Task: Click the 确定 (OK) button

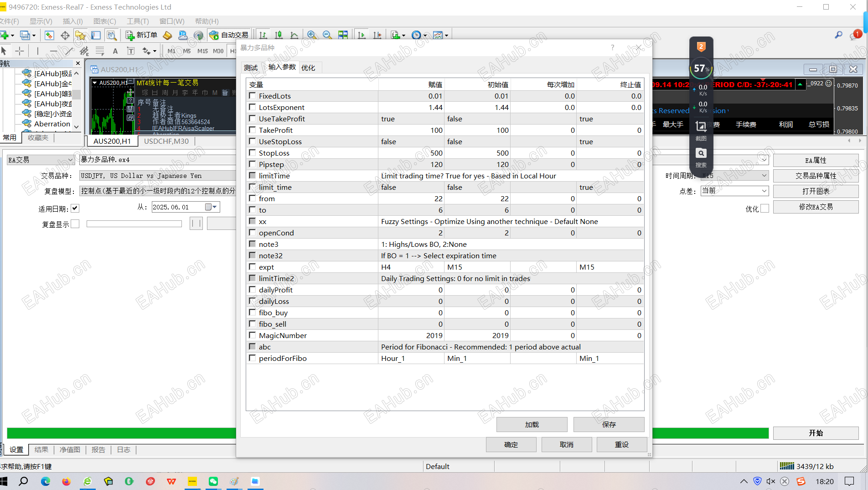Action: click(x=511, y=445)
